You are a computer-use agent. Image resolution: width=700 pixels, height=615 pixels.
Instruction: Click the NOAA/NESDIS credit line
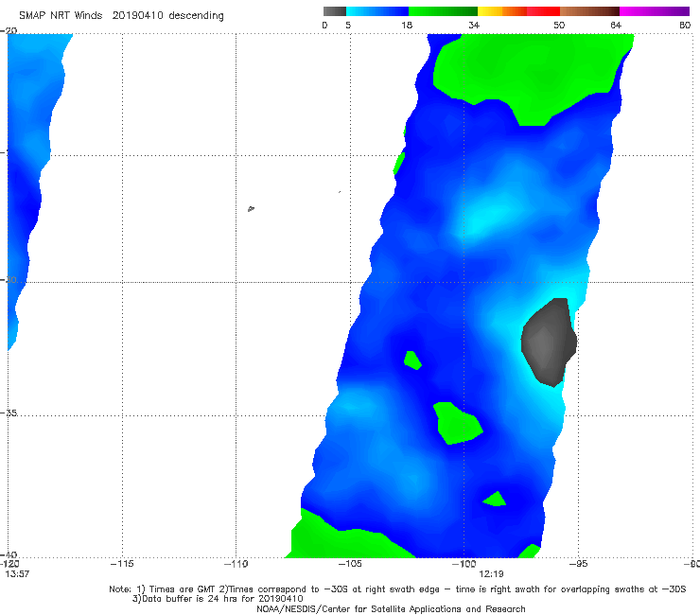click(x=391, y=609)
